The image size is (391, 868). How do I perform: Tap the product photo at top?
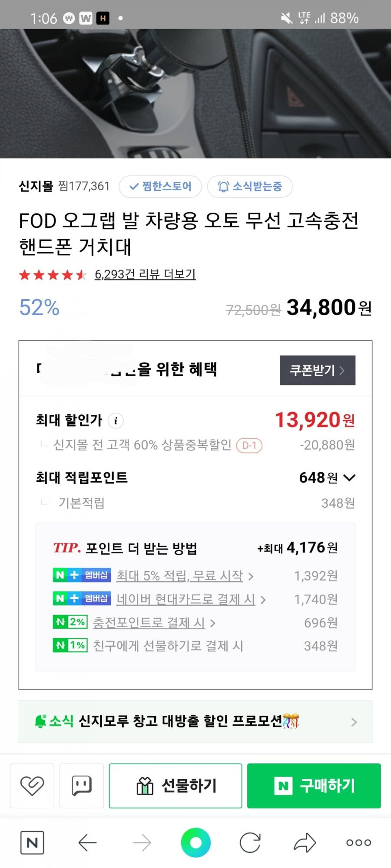[195, 93]
